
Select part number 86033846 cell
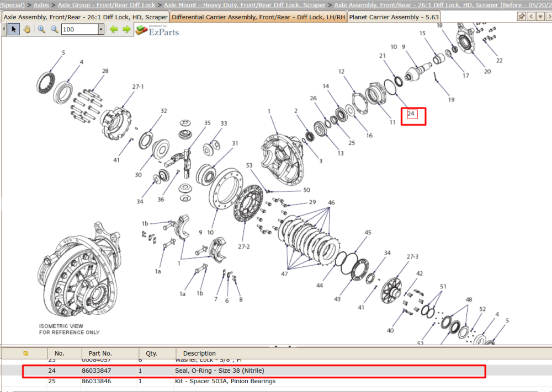(x=97, y=381)
